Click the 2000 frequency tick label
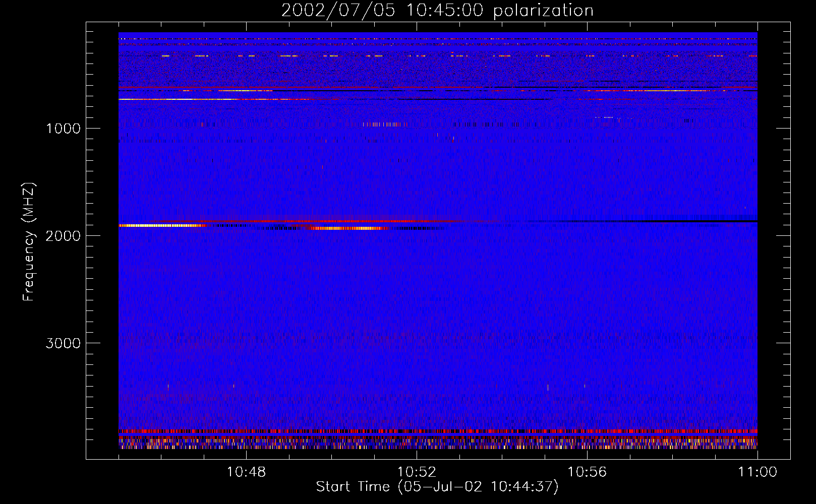The width and height of the screenshot is (816, 504). click(x=63, y=236)
